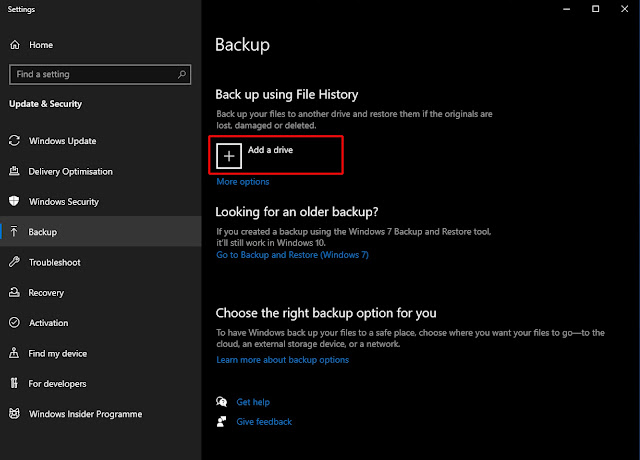Select Windows Insider Programme from sidebar
The image size is (640, 460).
[x=85, y=414]
